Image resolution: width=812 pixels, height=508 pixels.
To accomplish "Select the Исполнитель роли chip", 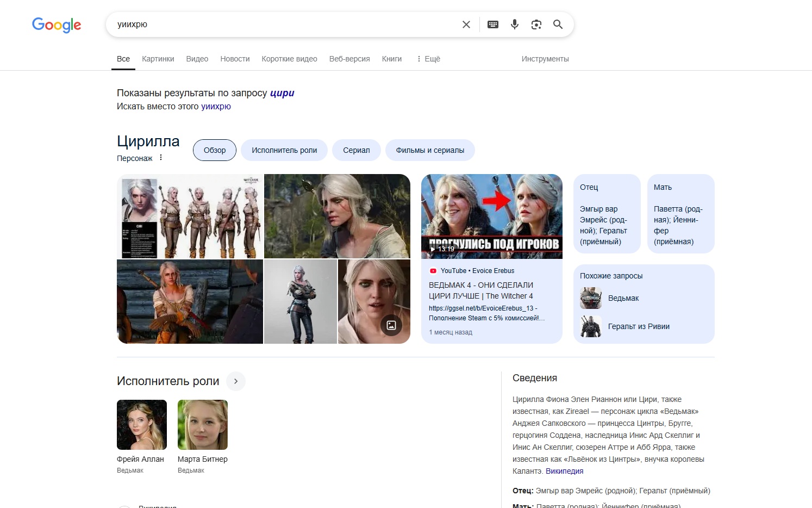I will click(x=284, y=150).
